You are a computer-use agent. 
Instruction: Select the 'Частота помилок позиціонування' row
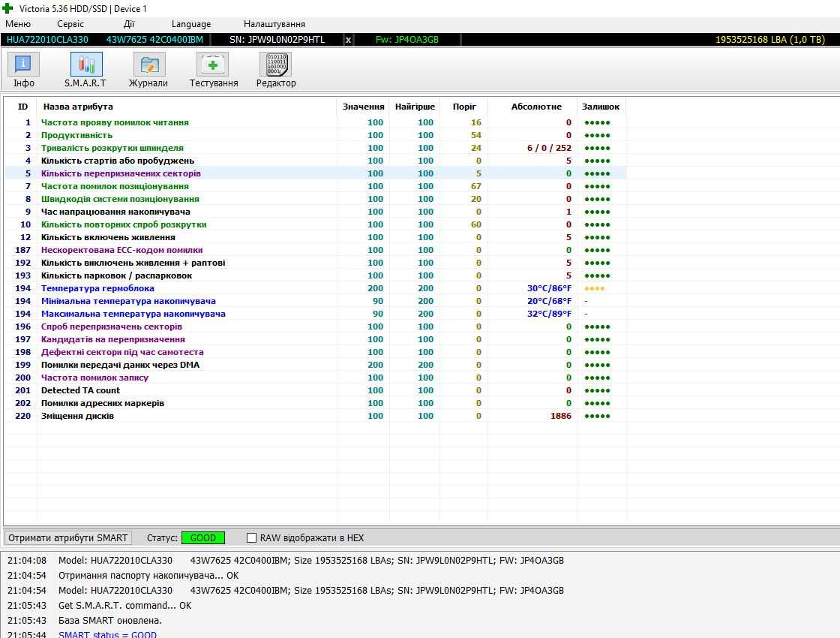click(x=316, y=186)
